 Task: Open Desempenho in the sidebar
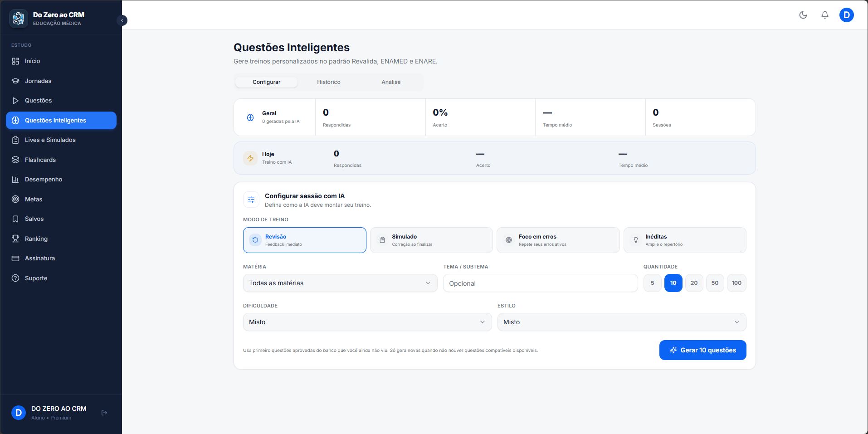tap(61, 180)
